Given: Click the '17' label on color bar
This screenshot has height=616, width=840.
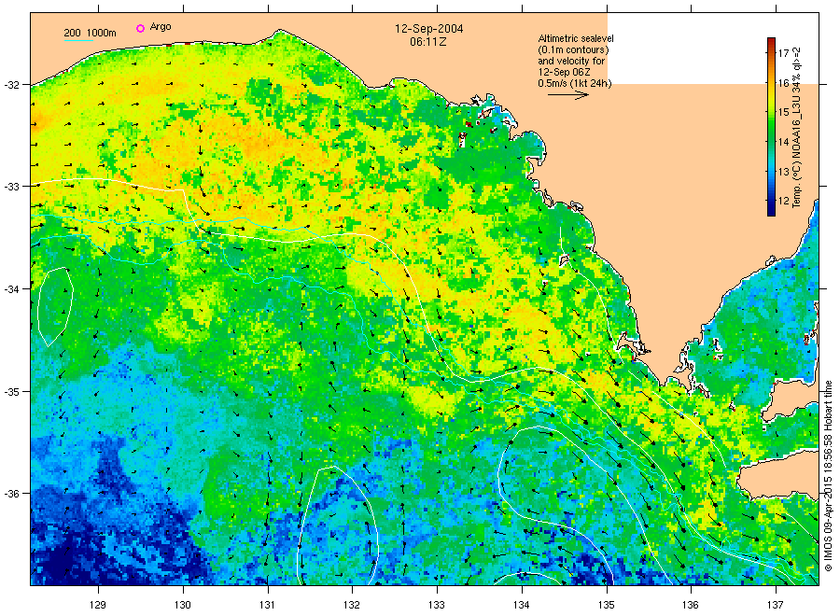Looking at the screenshot, I should 783,53.
